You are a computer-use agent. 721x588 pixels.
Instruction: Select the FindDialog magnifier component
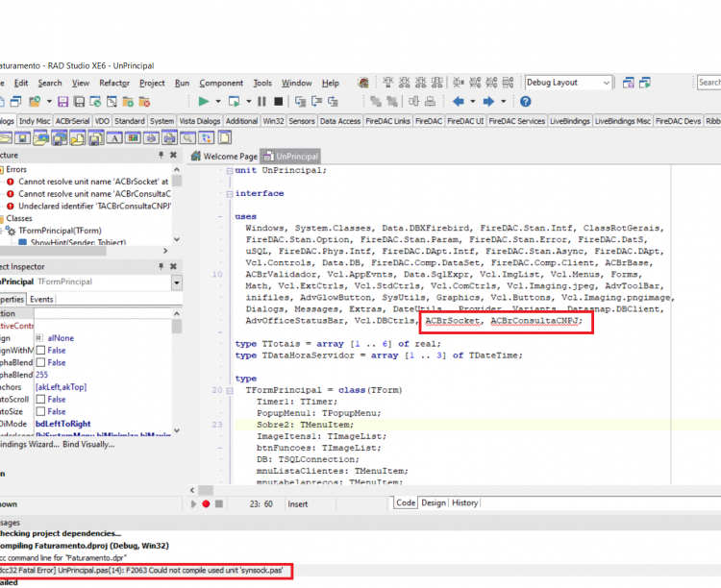187,137
